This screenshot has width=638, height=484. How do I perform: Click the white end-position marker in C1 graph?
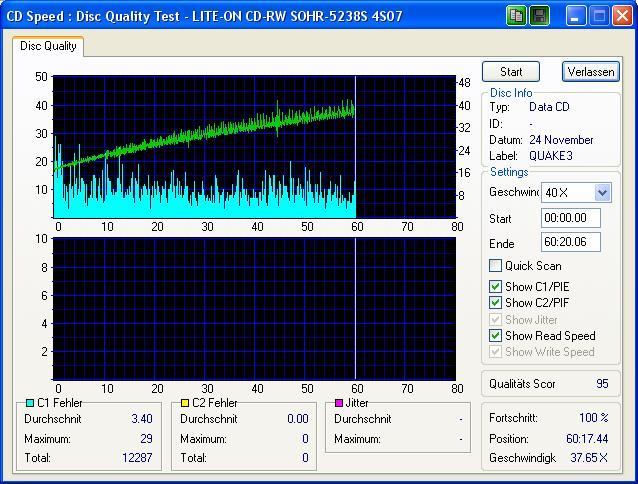[x=355, y=146]
